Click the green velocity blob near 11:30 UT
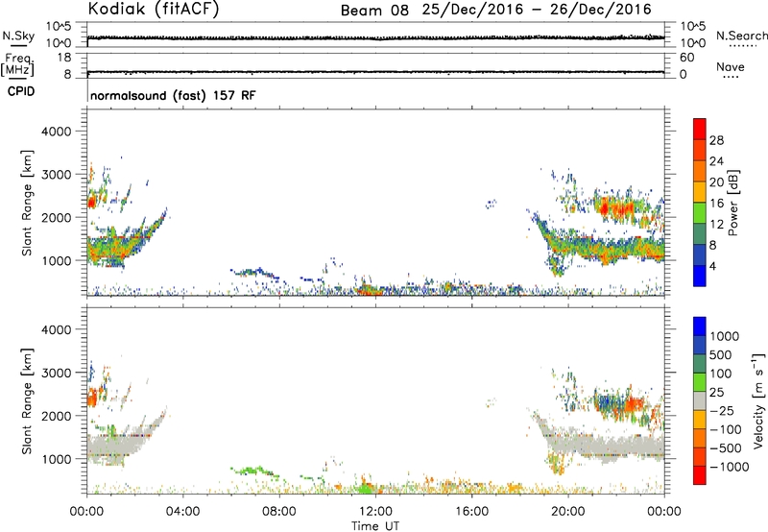 pos(365,488)
